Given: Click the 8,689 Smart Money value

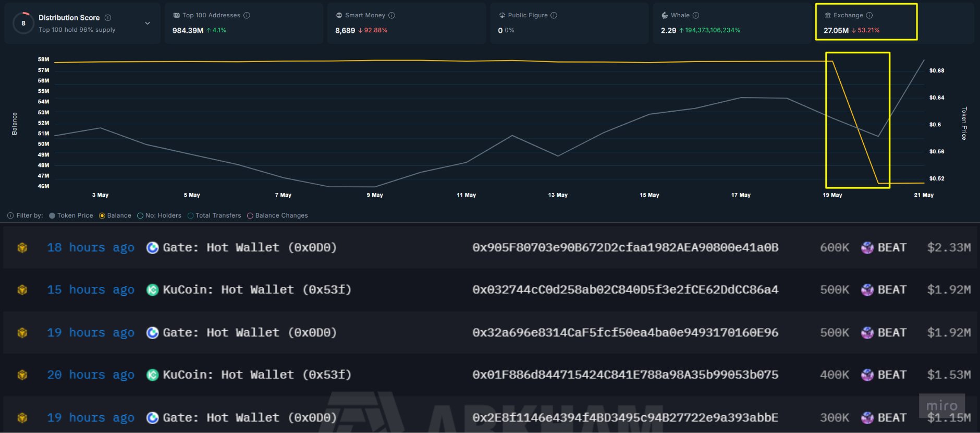Looking at the screenshot, I should click(345, 30).
